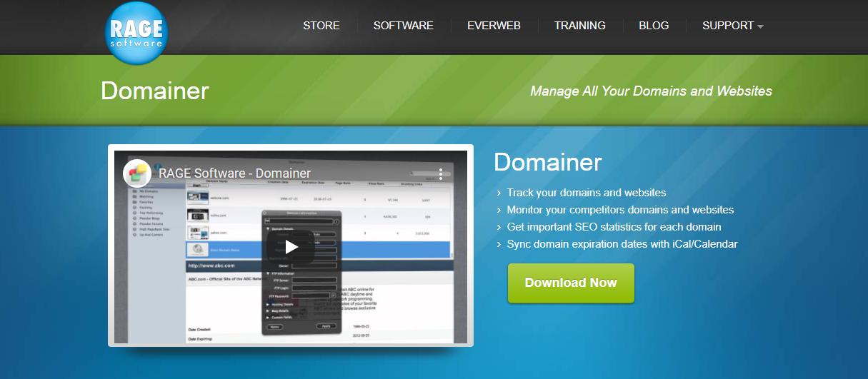This screenshot has height=379, width=868.
Task: Click Track your domains and websites text
Action: tap(587, 193)
